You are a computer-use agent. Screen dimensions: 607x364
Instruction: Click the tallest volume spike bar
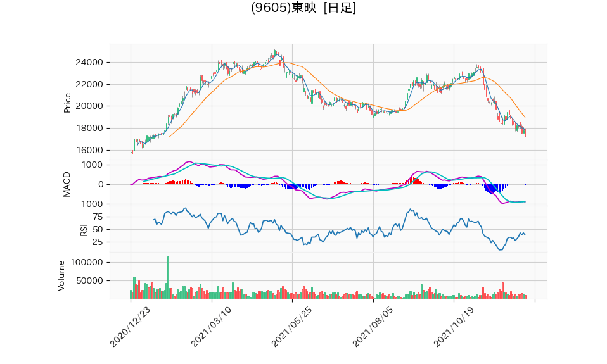pyautogui.click(x=168, y=277)
